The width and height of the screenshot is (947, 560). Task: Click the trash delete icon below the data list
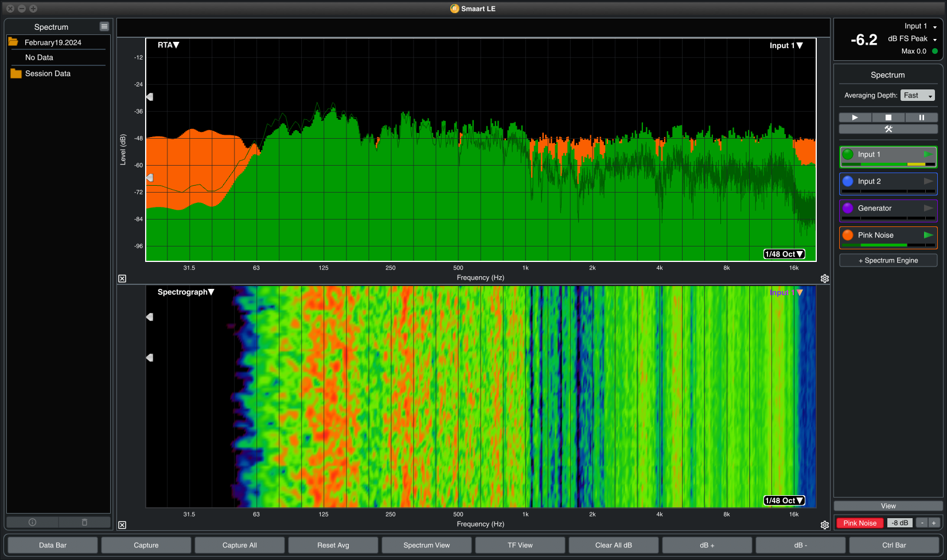coord(84,522)
